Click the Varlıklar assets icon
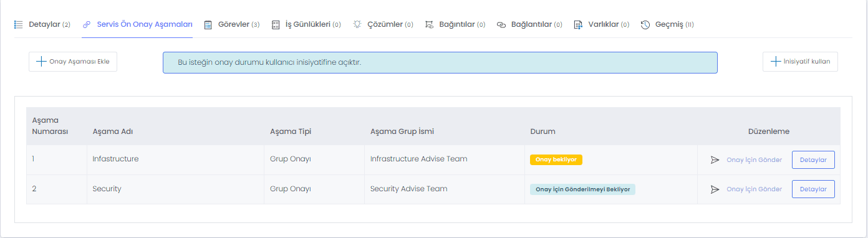The width and height of the screenshot is (868, 238). coord(578,25)
